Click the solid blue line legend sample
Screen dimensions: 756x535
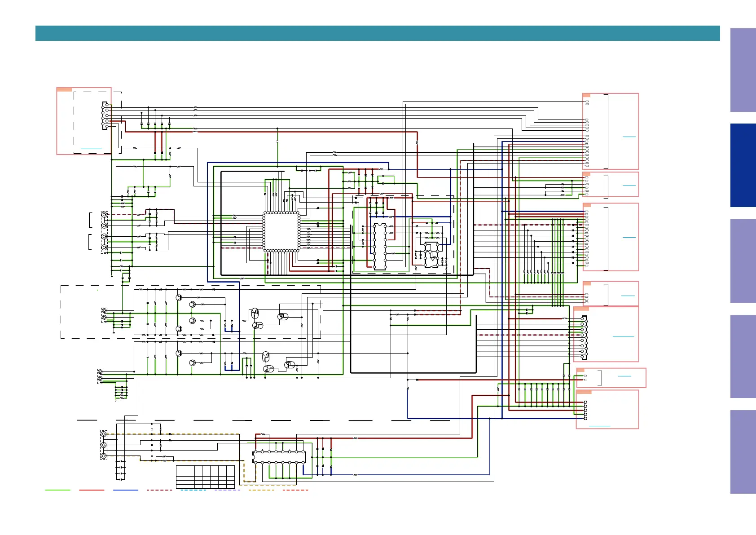(x=126, y=490)
